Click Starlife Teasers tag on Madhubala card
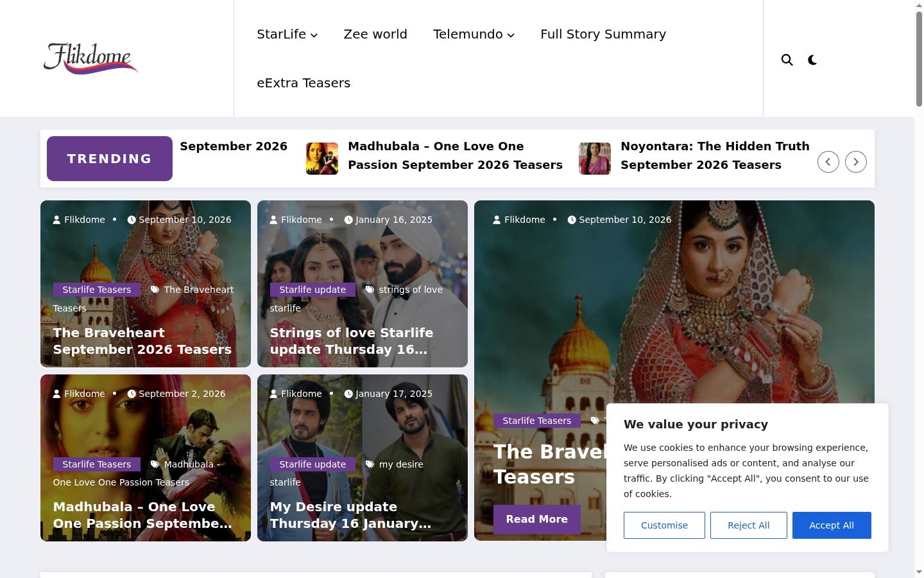The image size is (924, 578). coord(97,464)
